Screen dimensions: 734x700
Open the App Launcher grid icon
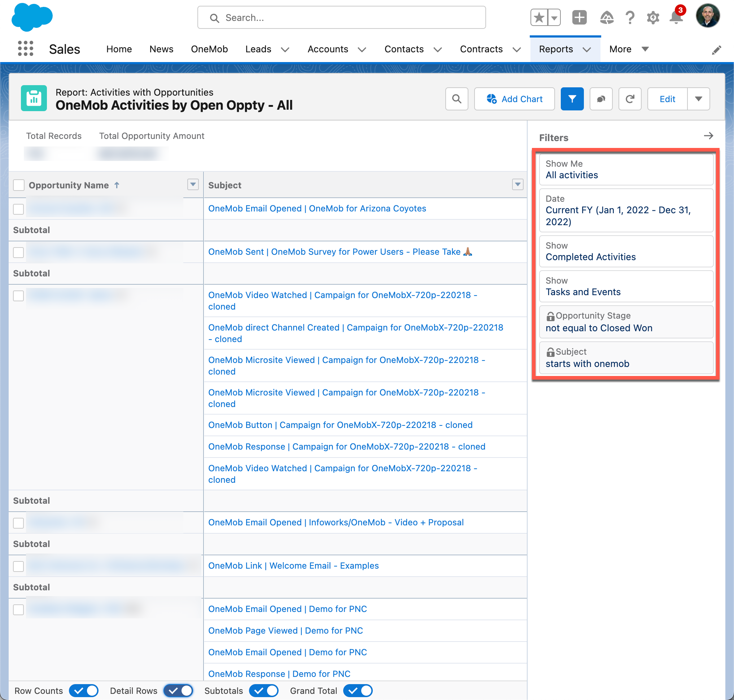[x=25, y=48]
